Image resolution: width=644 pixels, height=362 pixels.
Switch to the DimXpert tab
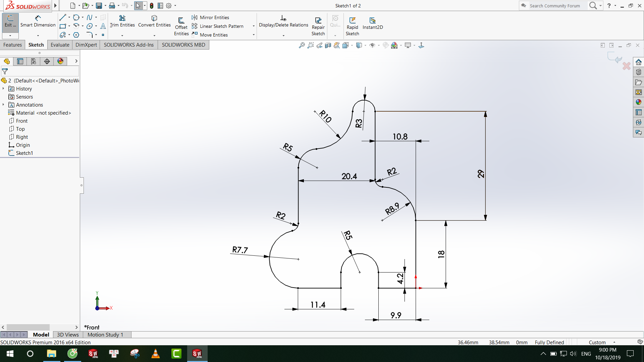pyautogui.click(x=86, y=45)
